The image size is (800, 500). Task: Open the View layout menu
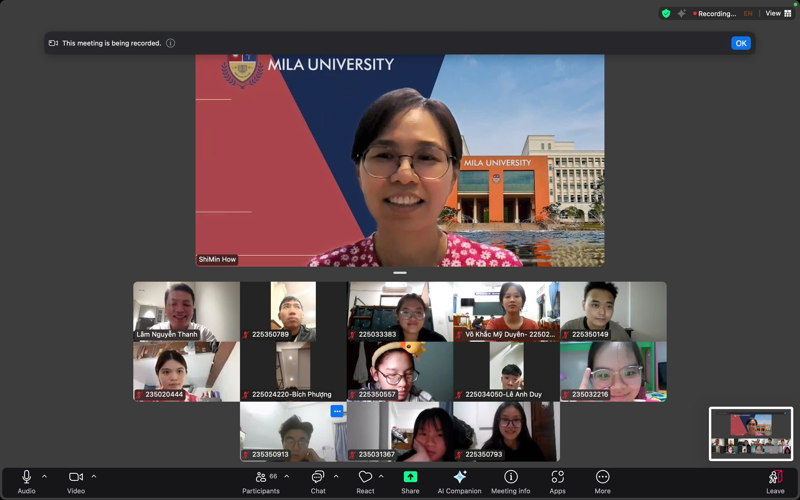point(778,13)
